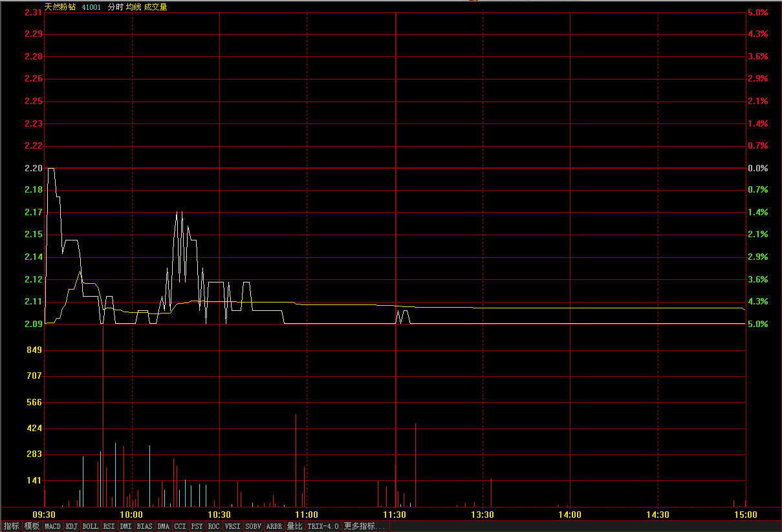The image size is (782, 532).
Task: Select the TRIX-4.0 indicator tab
Action: pyautogui.click(x=323, y=526)
